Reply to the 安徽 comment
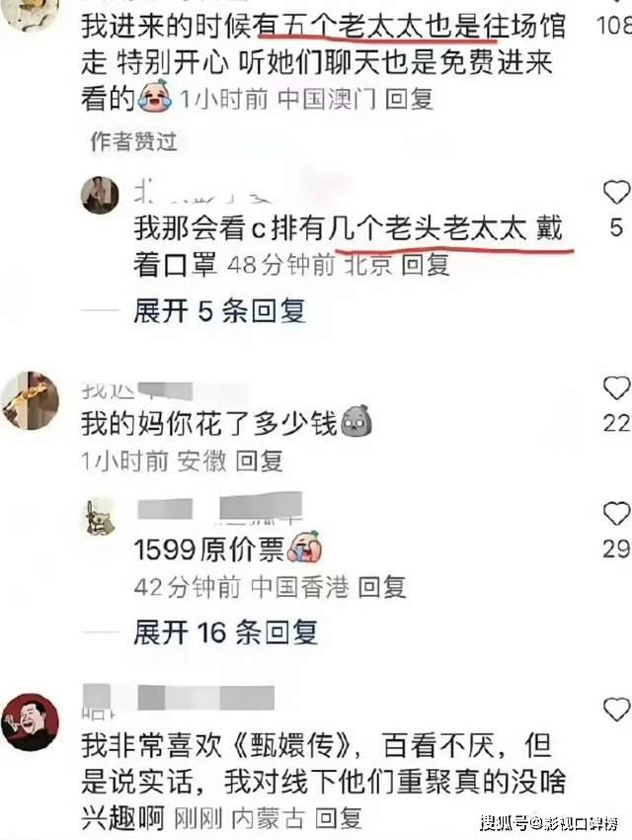Viewport: 632px width, 840px height. tap(260, 462)
